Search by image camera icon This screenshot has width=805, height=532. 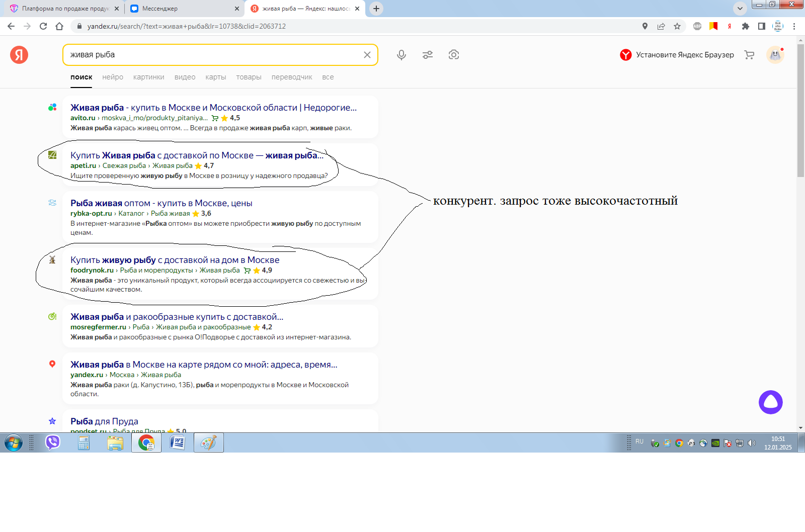pos(454,55)
